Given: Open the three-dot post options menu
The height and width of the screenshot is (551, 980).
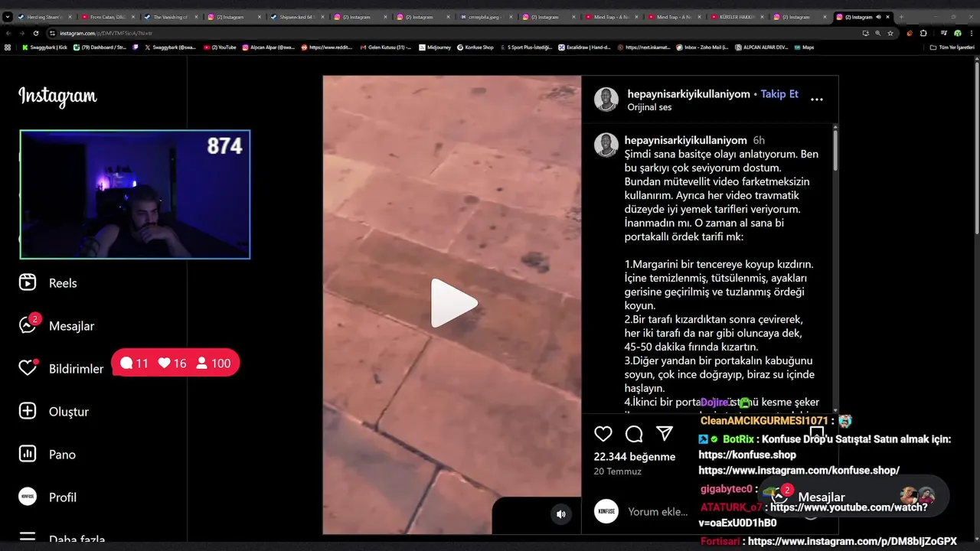Looking at the screenshot, I should click(x=817, y=99).
